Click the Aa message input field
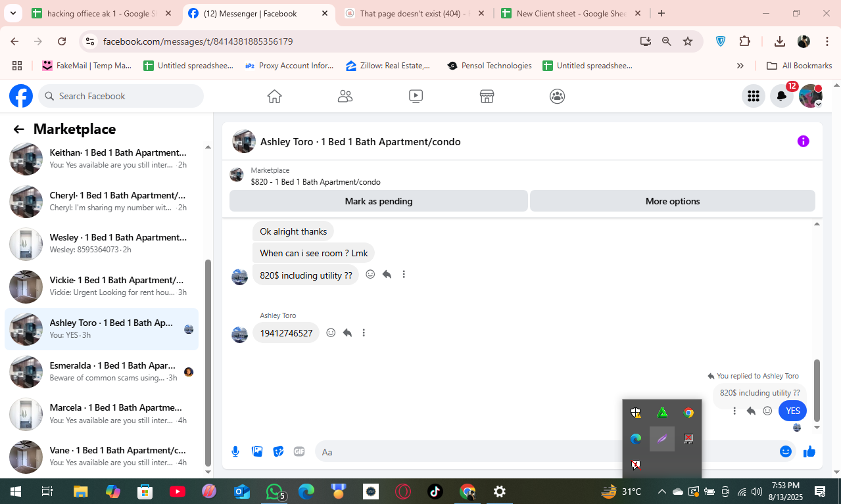 click(x=546, y=451)
